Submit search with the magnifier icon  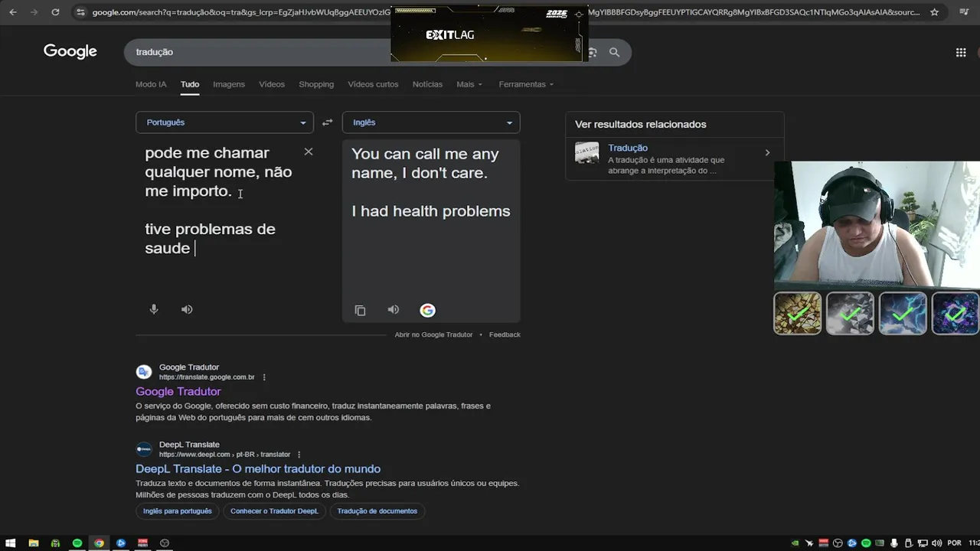[614, 52]
